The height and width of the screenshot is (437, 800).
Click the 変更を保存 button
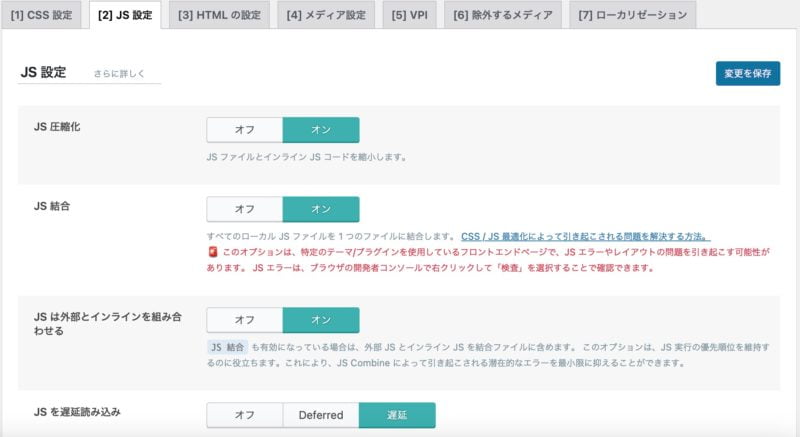pos(747,73)
